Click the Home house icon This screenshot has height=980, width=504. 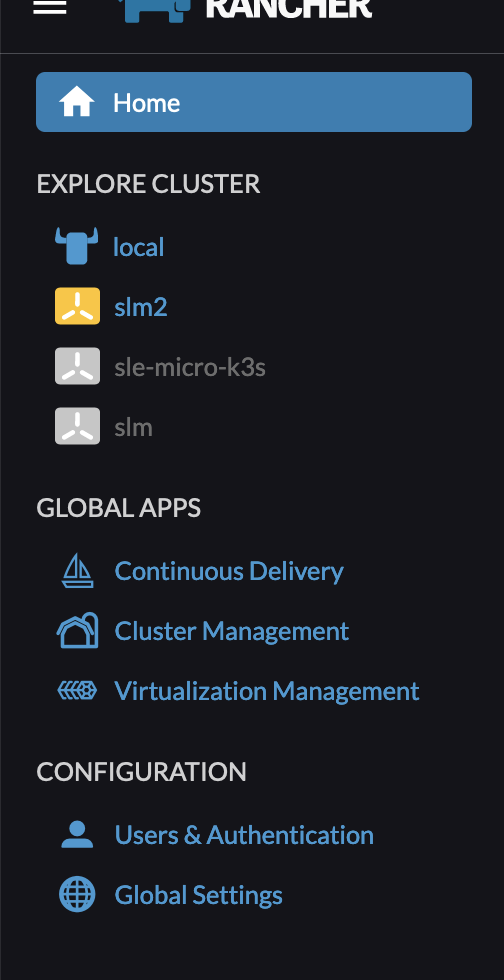point(77,101)
